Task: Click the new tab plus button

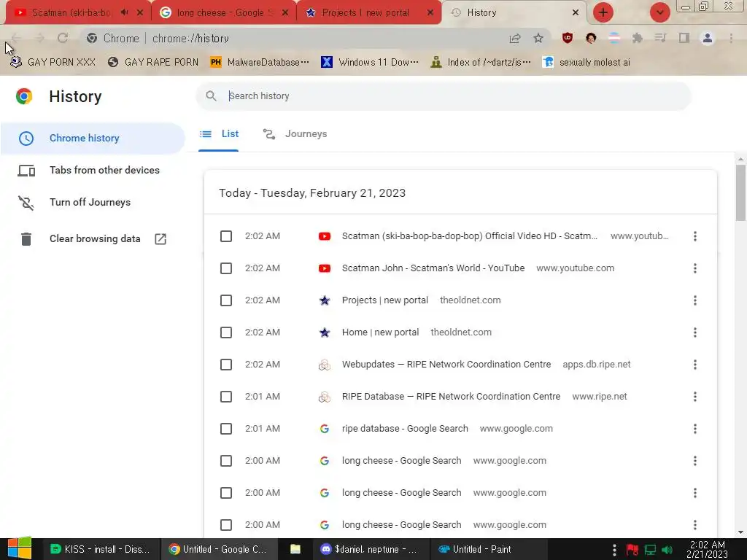Action: pyautogui.click(x=603, y=12)
